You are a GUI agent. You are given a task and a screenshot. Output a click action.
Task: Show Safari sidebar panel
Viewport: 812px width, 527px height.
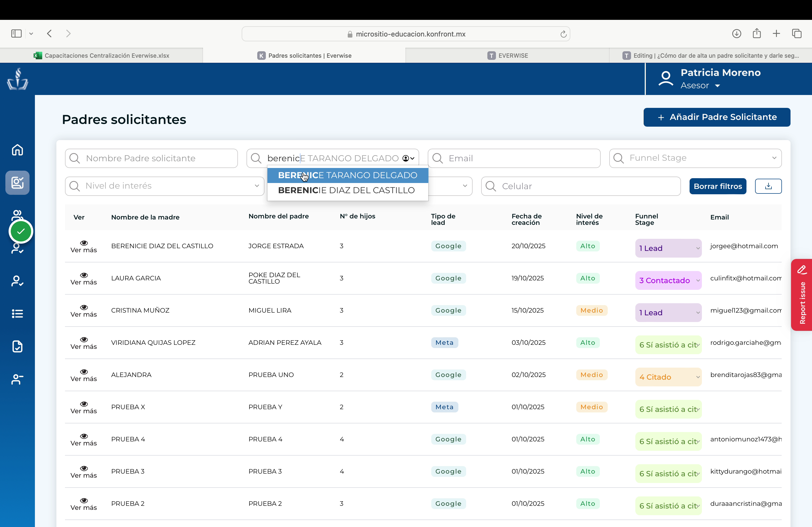coord(16,33)
